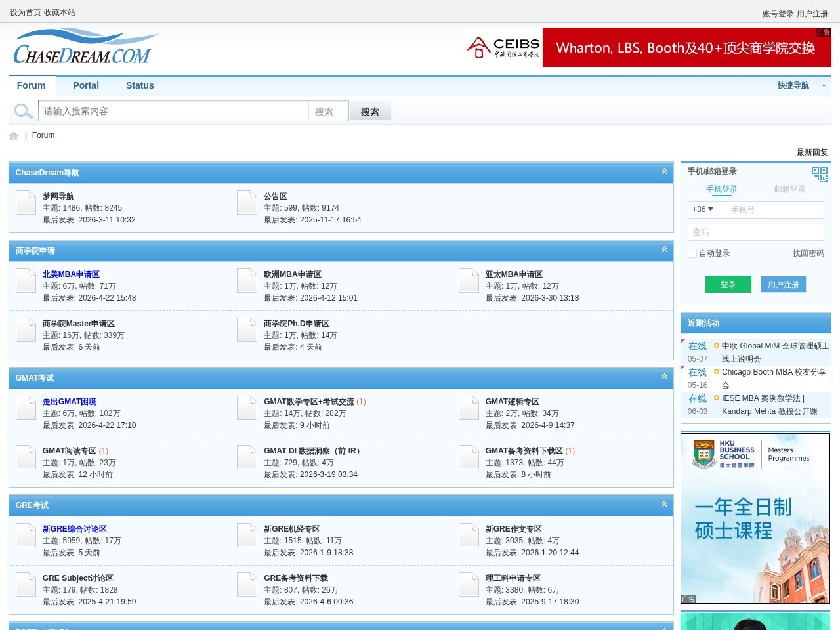Focus the 请输入搜索内容 search field
Screen dimensions: 840x630
click(174, 111)
